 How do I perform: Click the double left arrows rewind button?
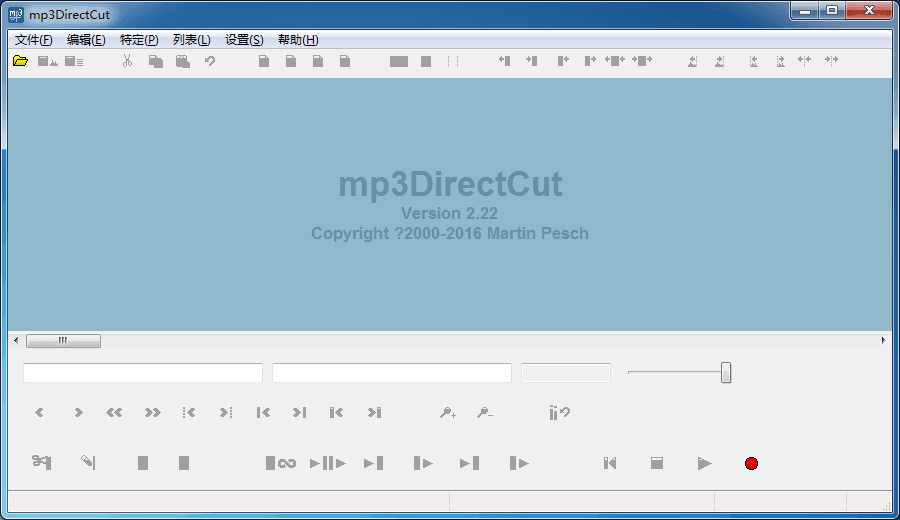[x=114, y=413]
